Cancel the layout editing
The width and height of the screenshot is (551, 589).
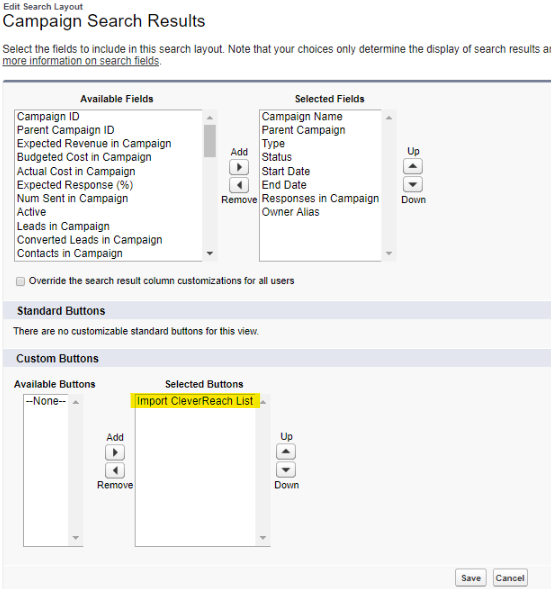[510, 578]
